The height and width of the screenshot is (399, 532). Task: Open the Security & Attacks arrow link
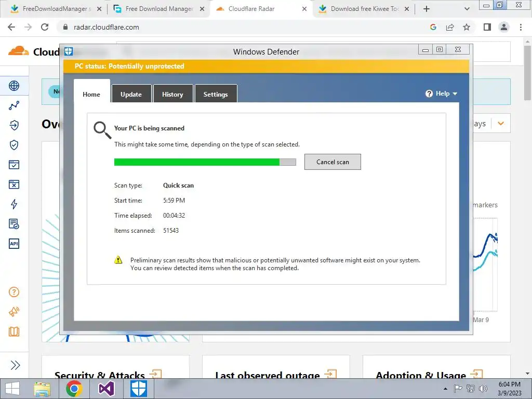[155, 374]
